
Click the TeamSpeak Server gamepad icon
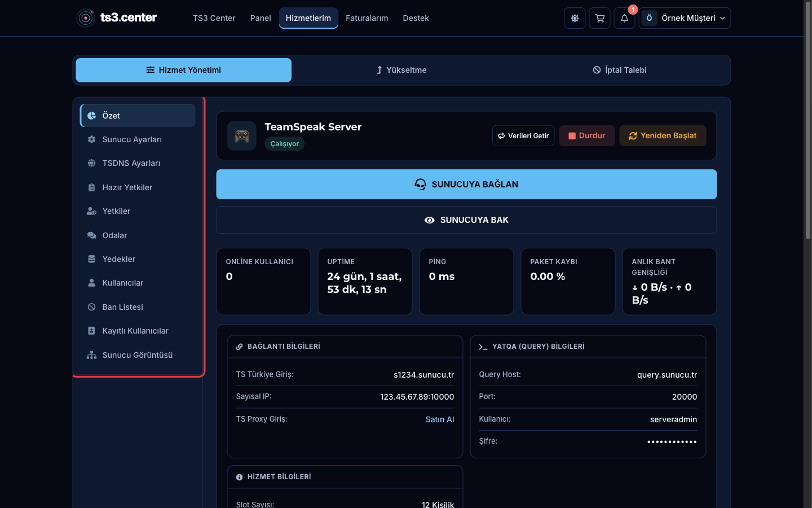point(242,136)
